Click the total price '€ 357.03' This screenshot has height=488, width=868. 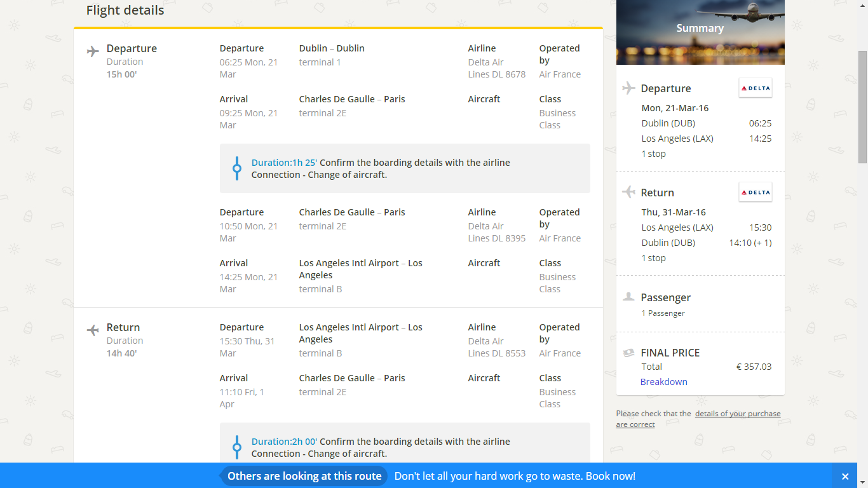[754, 367]
